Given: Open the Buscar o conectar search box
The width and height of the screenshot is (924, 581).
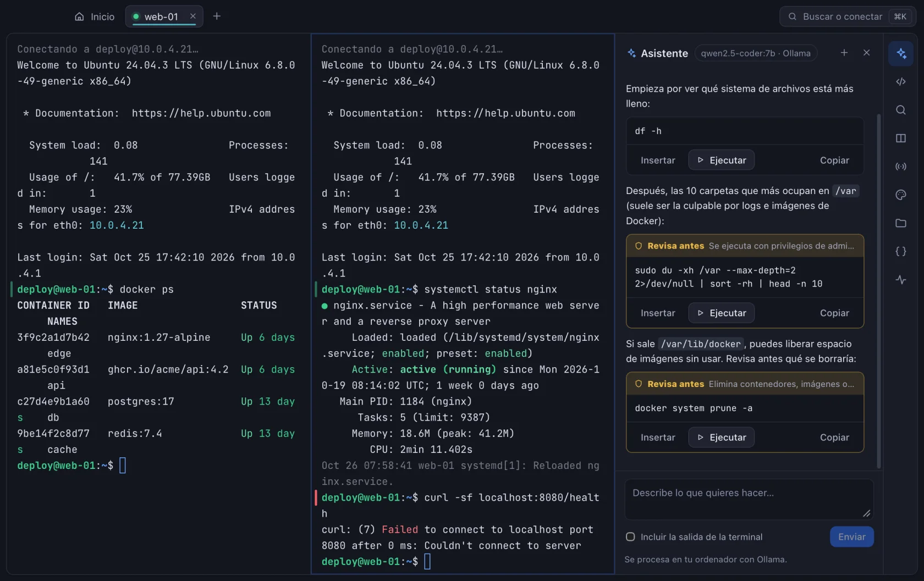Looking at the screenshot, I should tap(848, 16).
